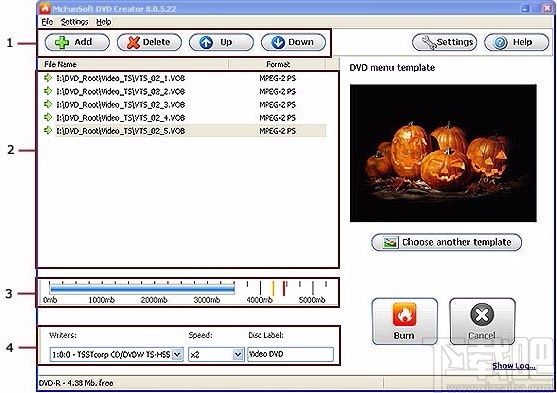Click the blue Down arrow icon
557x393 pixels.
(278, 42)
